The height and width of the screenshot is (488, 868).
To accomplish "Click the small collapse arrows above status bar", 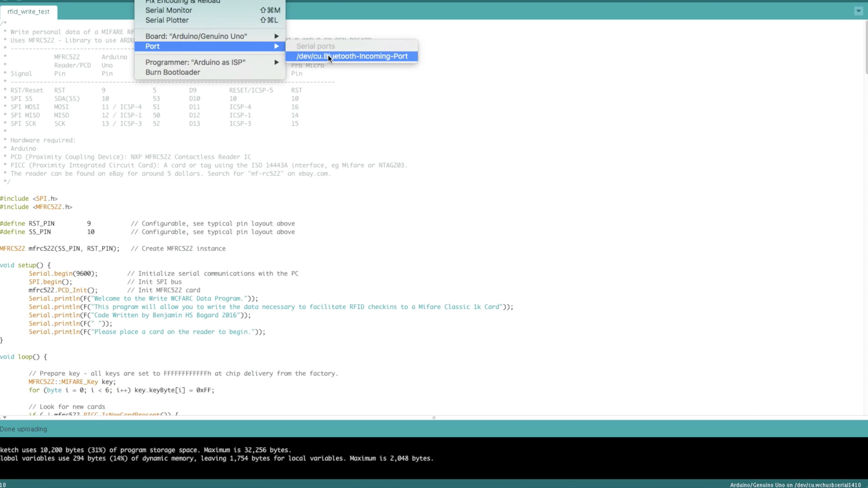I will pos(4,418).
